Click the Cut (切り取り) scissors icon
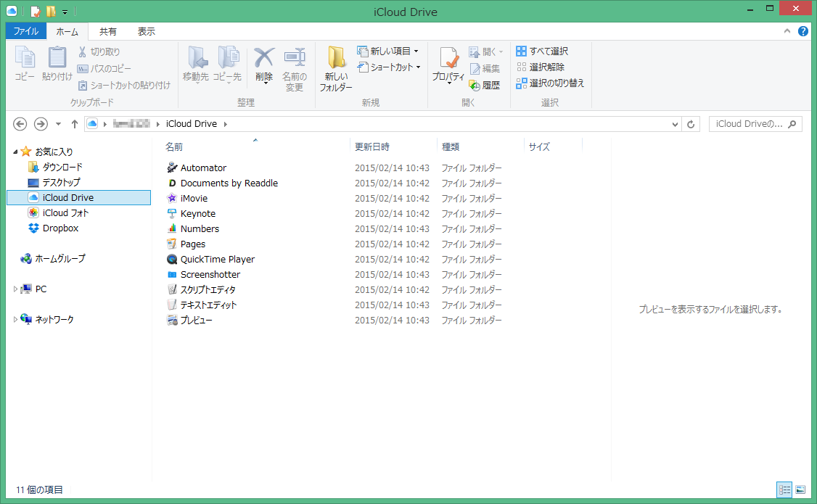 pos(82,51)
